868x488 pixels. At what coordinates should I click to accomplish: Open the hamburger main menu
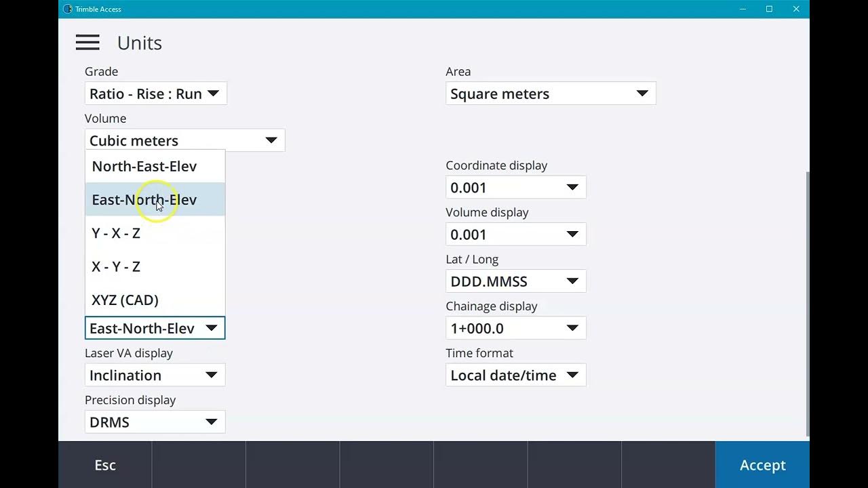pyautogui.click(x=87, y=43)
